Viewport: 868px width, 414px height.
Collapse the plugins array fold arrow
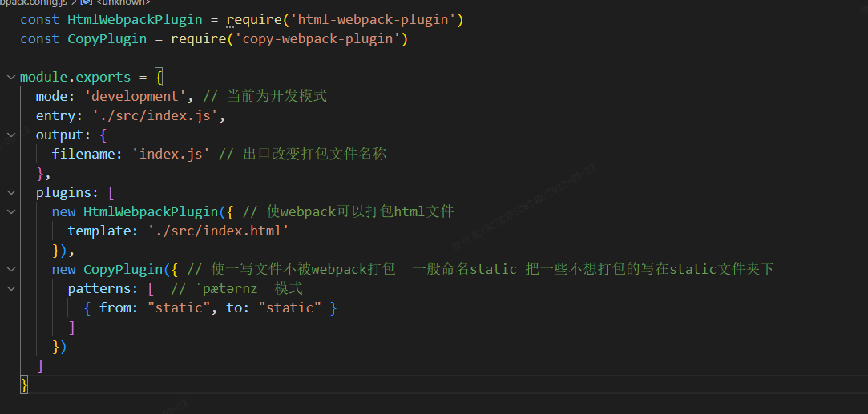click(x=10, y=193)
